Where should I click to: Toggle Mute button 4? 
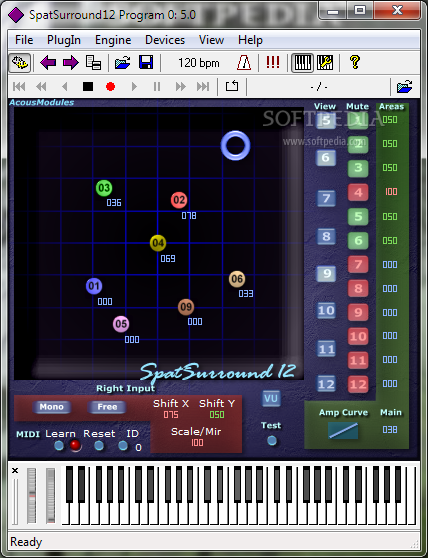[x=358, y=193]
